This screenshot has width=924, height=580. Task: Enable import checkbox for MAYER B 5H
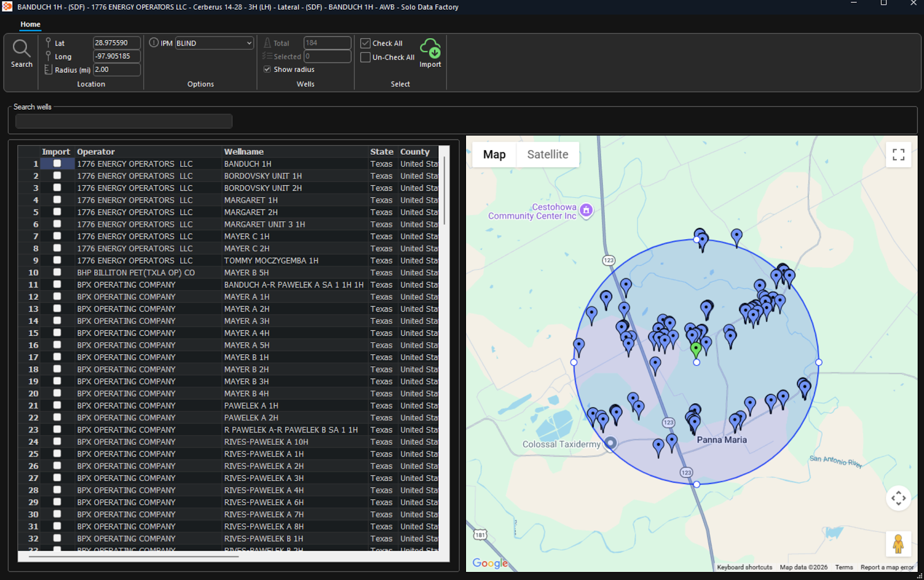click(x=57, y=272)
